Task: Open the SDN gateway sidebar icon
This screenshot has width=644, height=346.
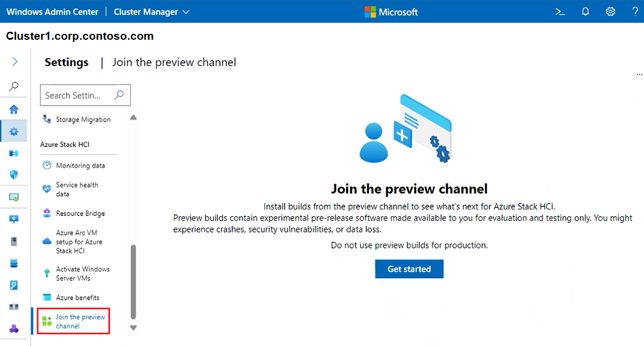Action: pyautogui.click(x=14, y=307)
